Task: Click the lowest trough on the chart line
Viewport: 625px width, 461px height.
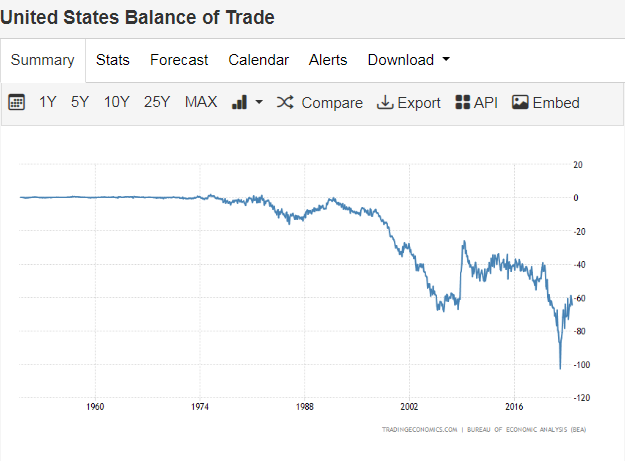Action: pos(560,368)
